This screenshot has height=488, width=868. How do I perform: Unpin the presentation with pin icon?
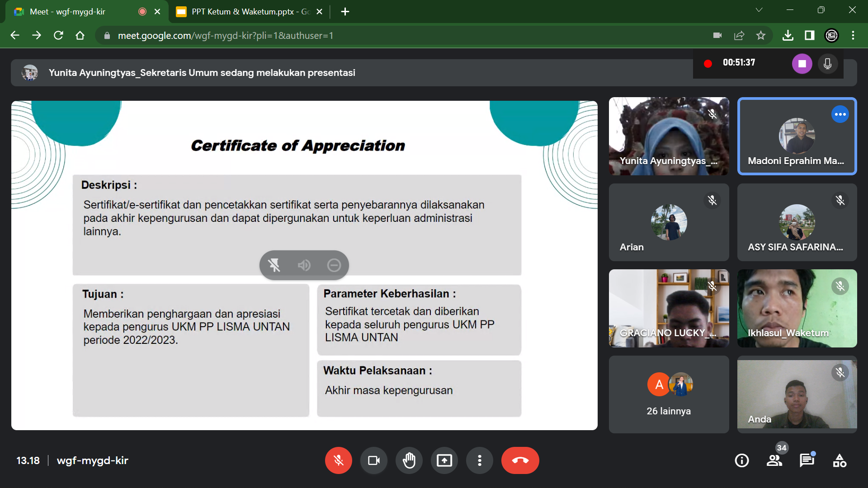click(x=274, y=265)
